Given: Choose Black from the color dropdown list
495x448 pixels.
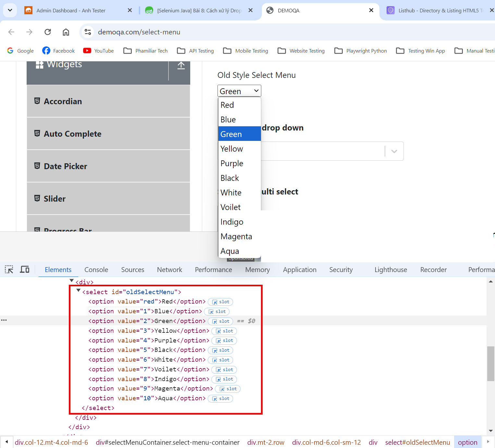Looking at the screenshot, I should pos(240,178).
